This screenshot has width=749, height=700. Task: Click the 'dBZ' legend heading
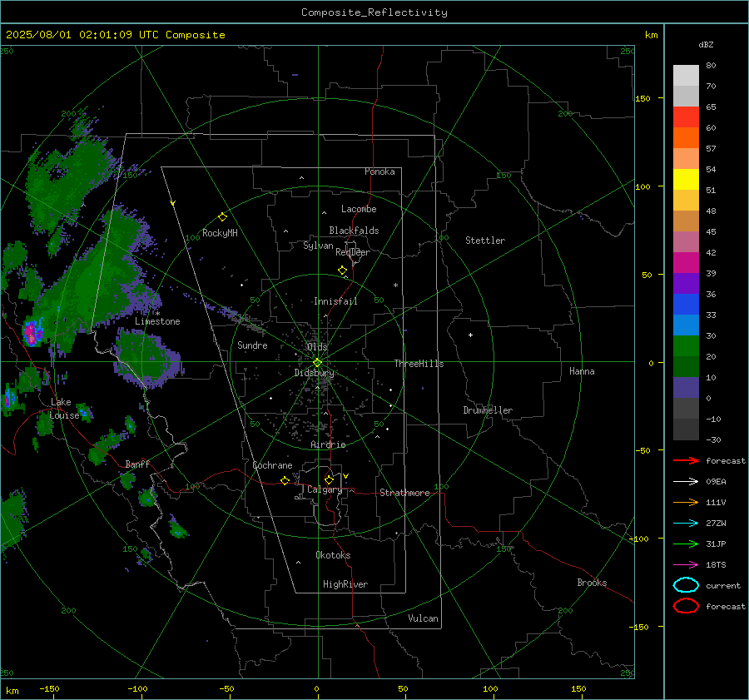pyautogui.click(x=706, y=44)
